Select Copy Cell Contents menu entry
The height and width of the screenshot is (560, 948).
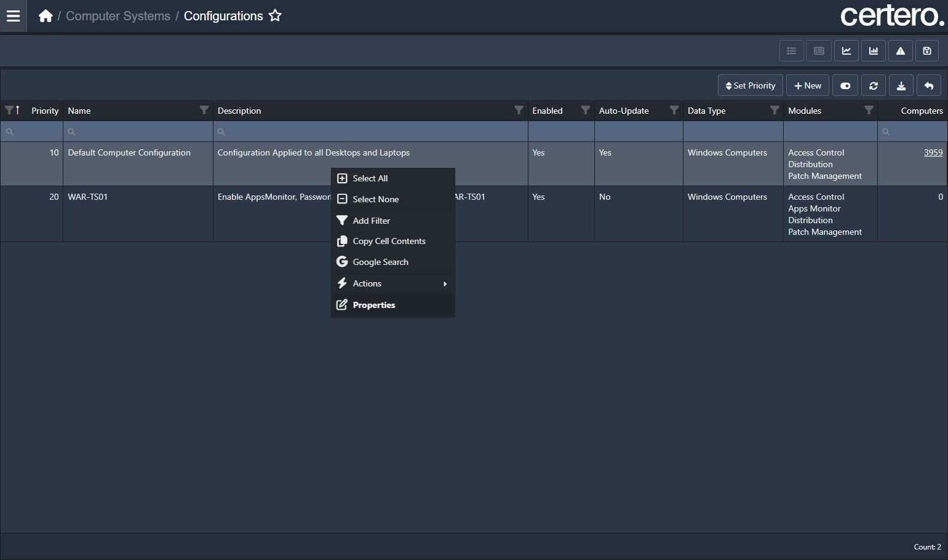coord(389,241)
